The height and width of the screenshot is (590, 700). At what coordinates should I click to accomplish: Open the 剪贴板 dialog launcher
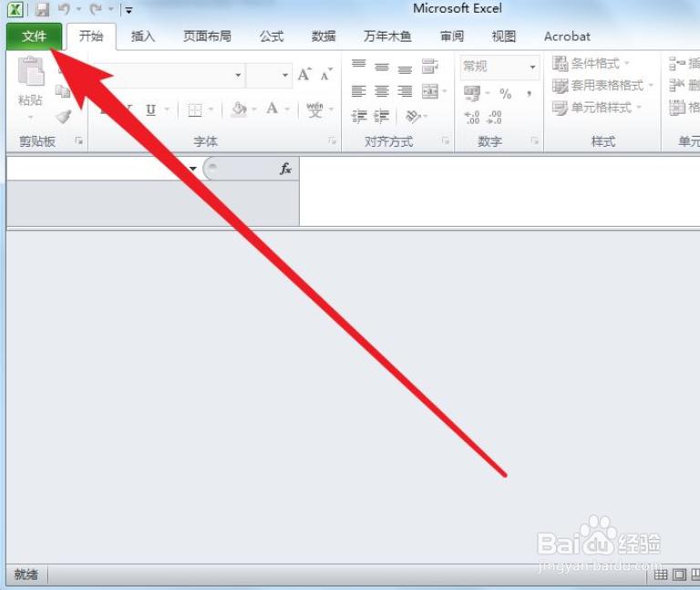79,141
